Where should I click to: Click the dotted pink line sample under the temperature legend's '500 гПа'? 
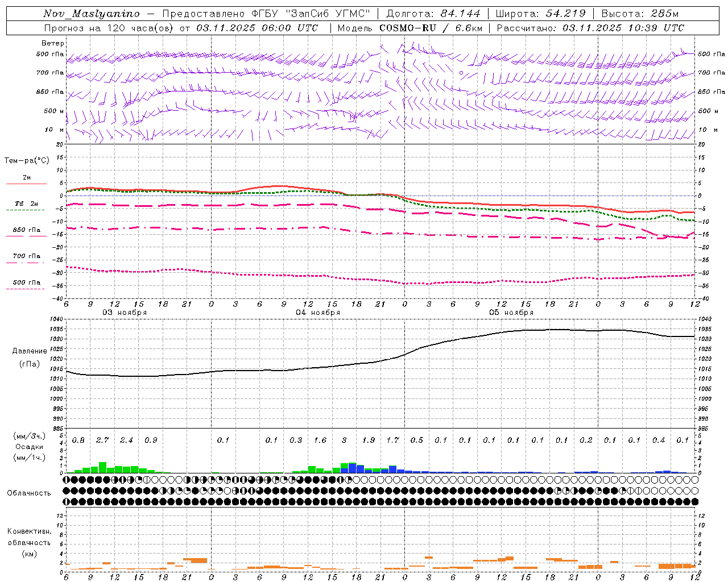coord(26,289)
